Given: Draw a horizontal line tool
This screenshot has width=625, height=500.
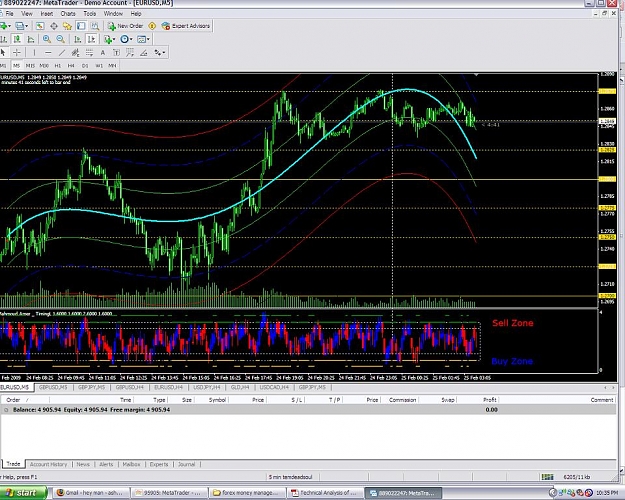Looking at the screenshot, I should tap(48, 53).
